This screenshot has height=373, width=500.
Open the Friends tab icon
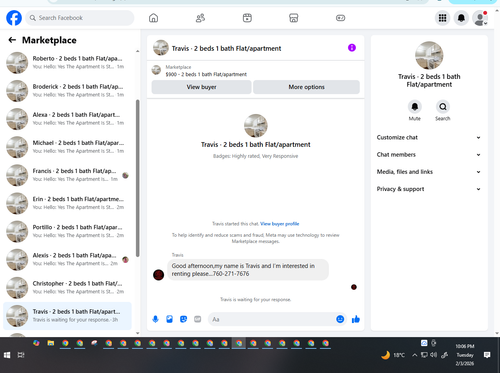[200, 18]
